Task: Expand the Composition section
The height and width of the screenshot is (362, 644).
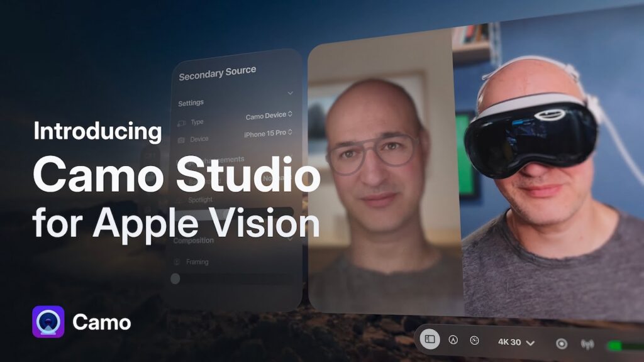Action: click(290, 239)
